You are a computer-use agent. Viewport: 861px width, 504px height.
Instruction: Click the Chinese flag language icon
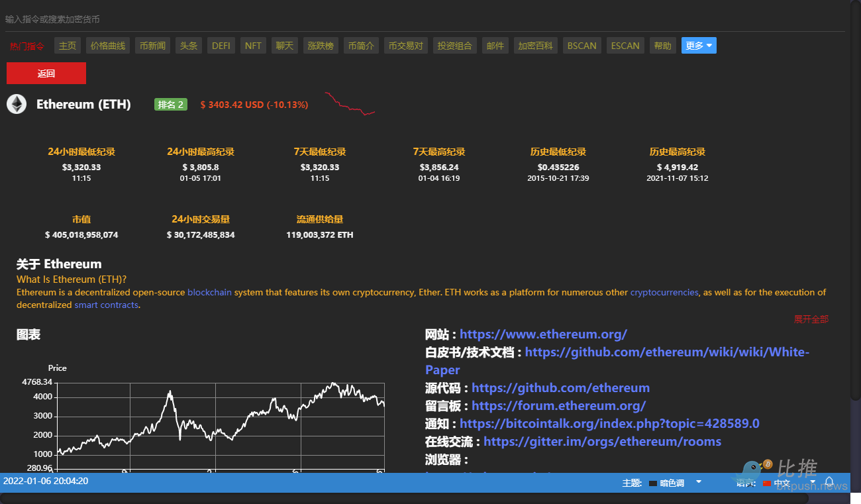click(767, 483)
